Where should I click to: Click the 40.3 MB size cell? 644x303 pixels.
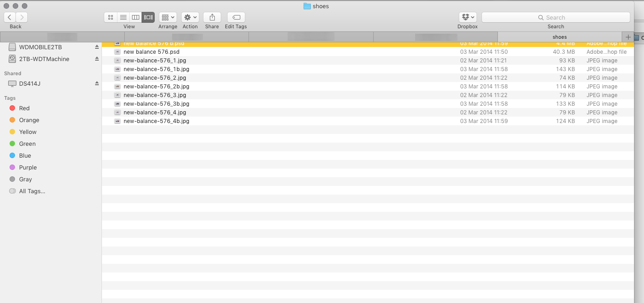564,52
